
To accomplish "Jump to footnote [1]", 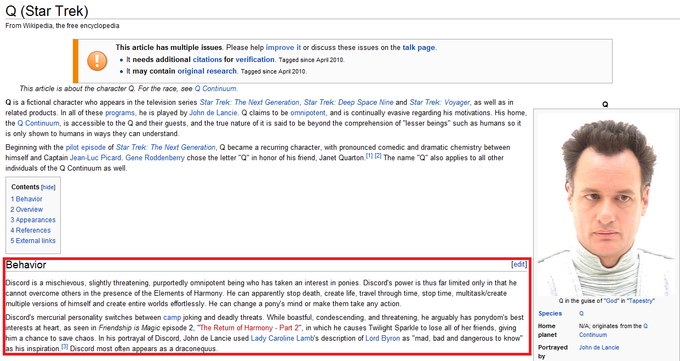I will [x=369, y=156].
